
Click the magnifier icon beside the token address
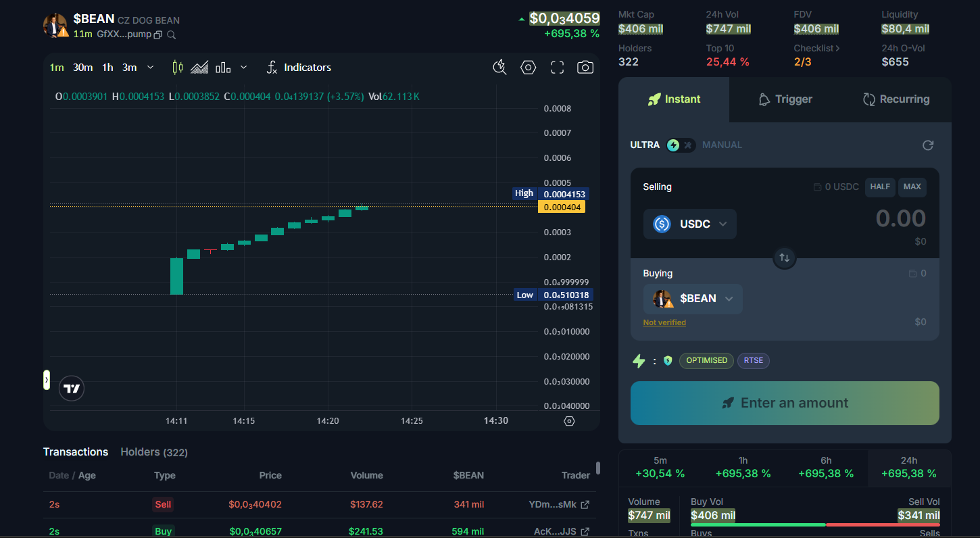pos(172,34)
